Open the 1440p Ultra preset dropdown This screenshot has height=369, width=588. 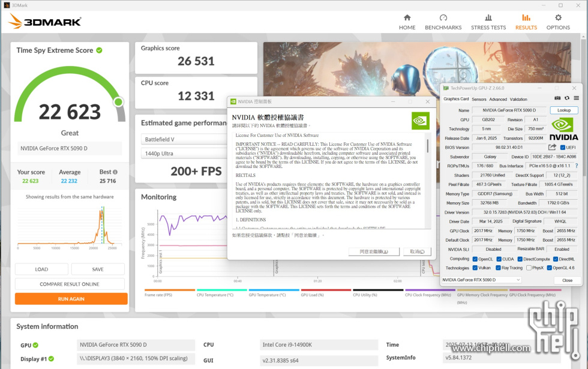[x=184, y=154]
